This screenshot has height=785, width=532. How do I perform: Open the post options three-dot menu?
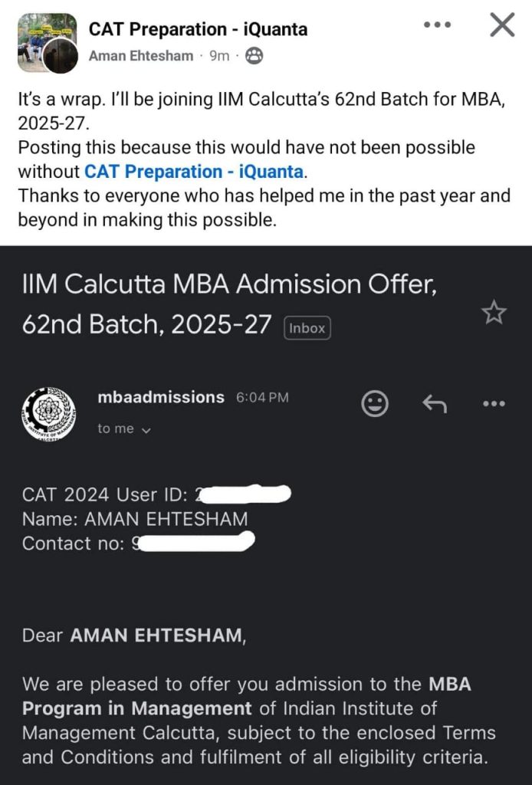(x=438, y=25)
